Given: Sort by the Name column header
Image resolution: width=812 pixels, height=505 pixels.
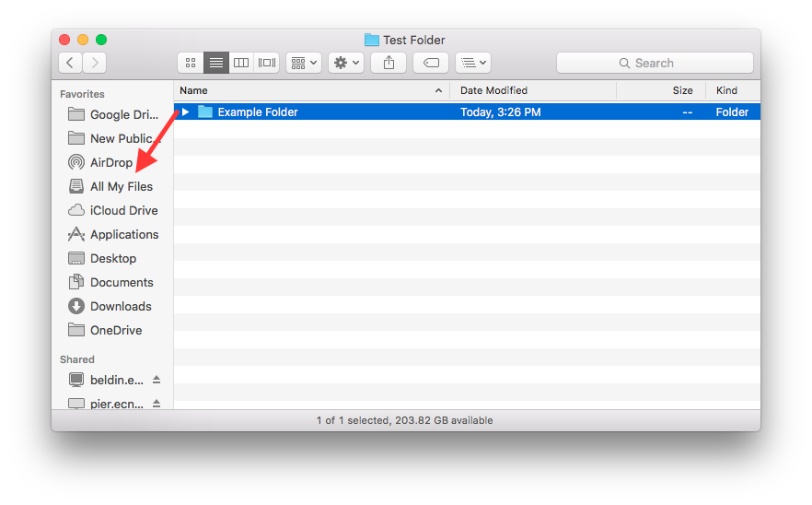Looking at the screenshot, I should tap(304, 90).
